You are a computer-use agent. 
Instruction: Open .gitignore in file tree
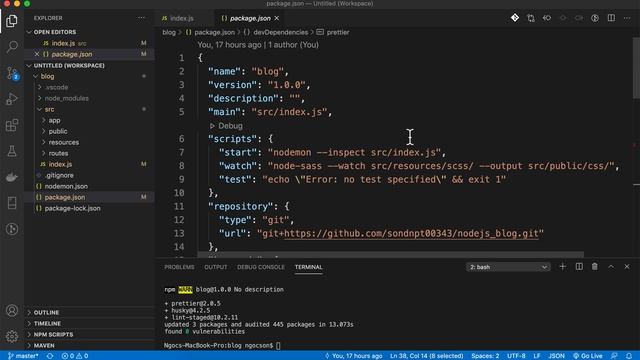point(60,175)
